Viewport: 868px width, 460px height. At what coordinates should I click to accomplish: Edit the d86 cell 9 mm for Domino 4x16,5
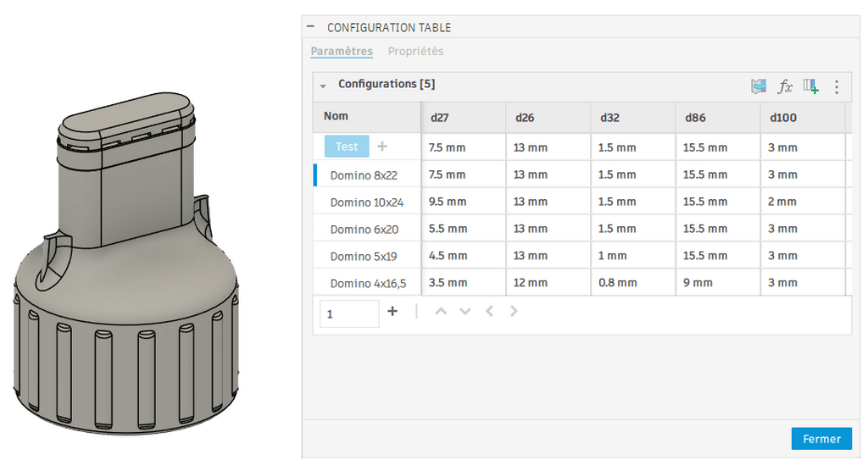[718, 282]
